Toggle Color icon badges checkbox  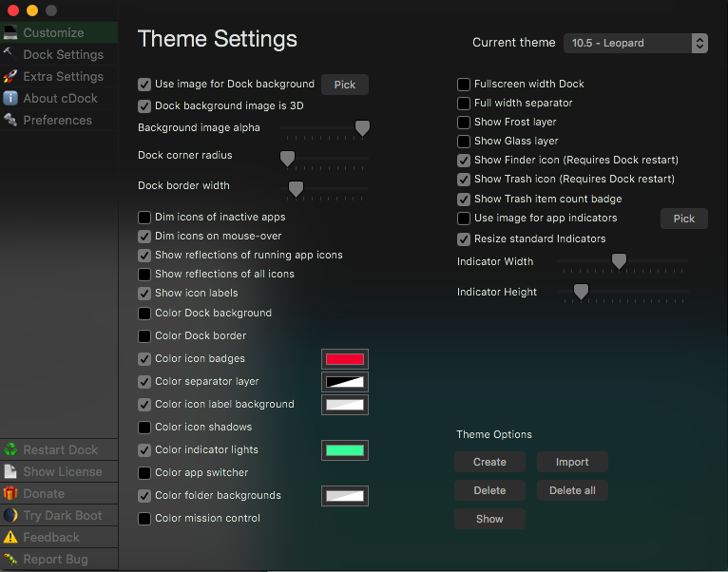(144, 359)
